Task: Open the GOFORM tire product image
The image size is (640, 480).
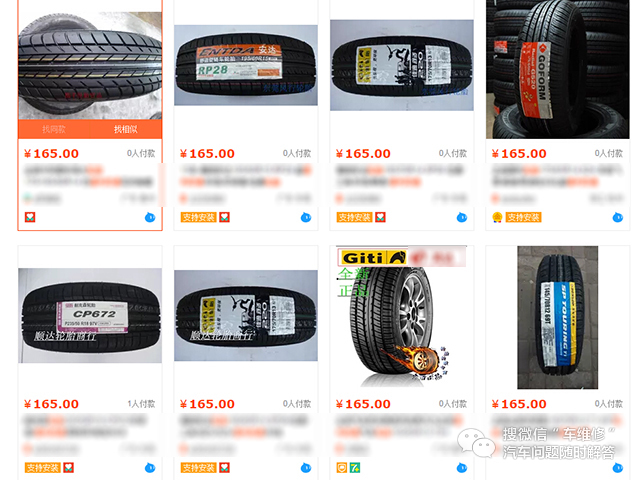Action: (558, 69)
